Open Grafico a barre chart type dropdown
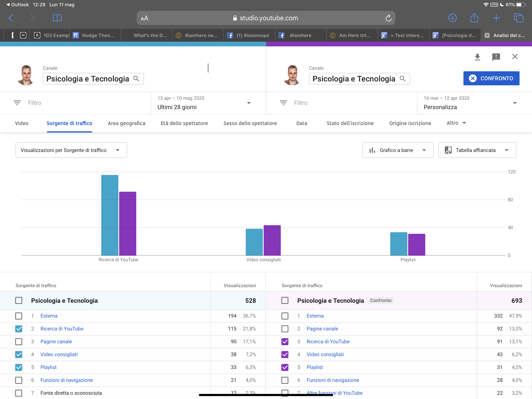Viewport: 532px width, 399px height. pos(398,150)
